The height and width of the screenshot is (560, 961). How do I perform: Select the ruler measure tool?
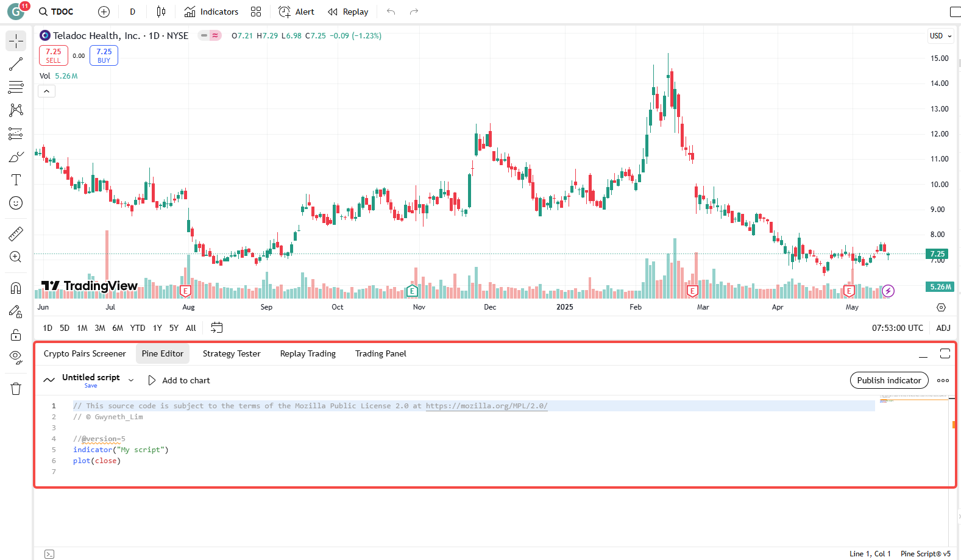16,233
